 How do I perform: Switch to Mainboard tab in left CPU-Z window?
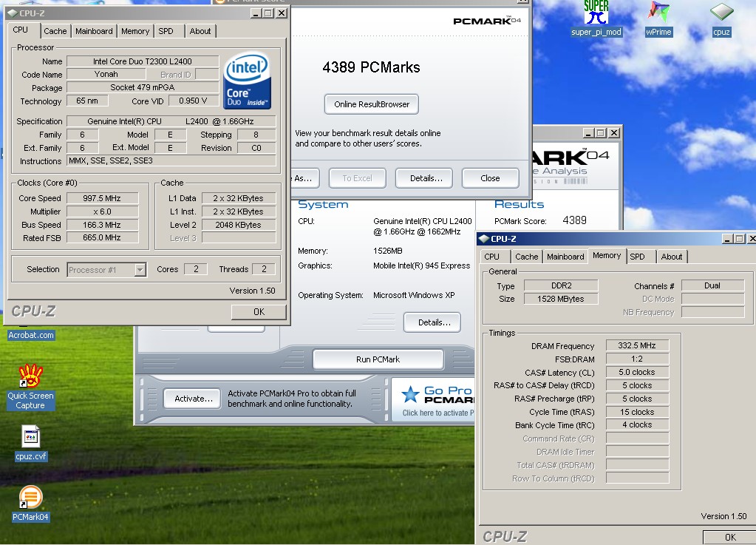94,31
